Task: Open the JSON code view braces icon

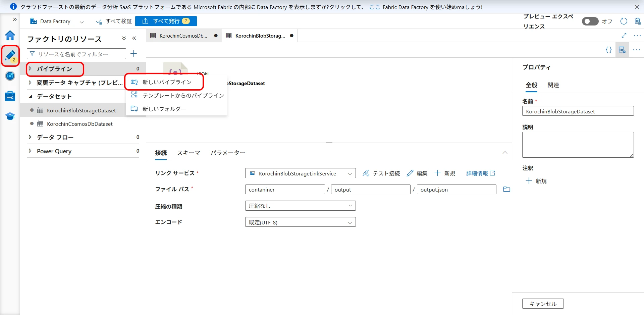Action: (608, 50)
